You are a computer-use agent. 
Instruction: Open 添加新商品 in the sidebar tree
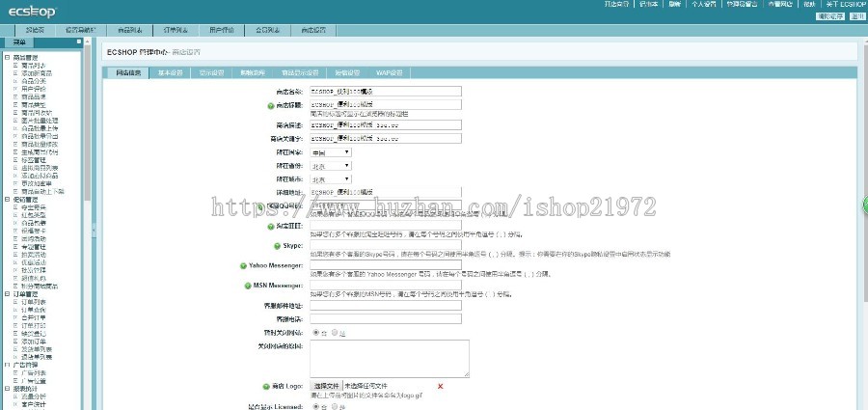[x=37, y=73]
